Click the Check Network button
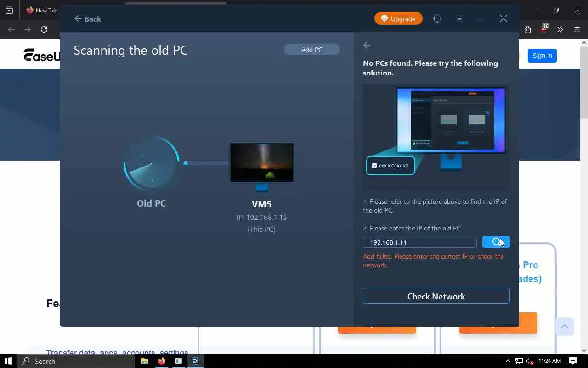 coord(436,296)
